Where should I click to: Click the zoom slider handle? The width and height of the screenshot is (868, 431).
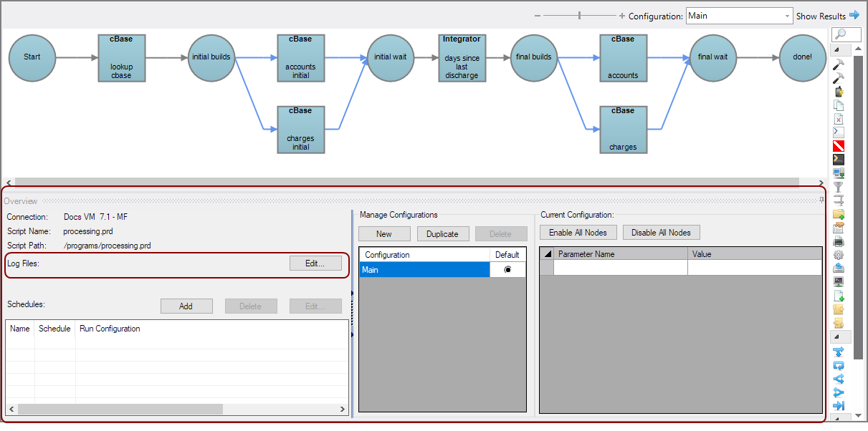click(x=580, y=16)
